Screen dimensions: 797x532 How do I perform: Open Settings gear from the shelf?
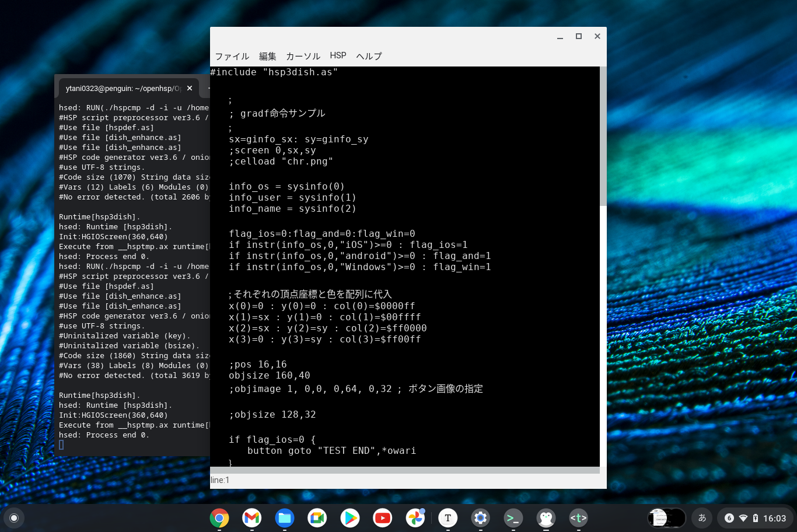[x=481, y=518]
